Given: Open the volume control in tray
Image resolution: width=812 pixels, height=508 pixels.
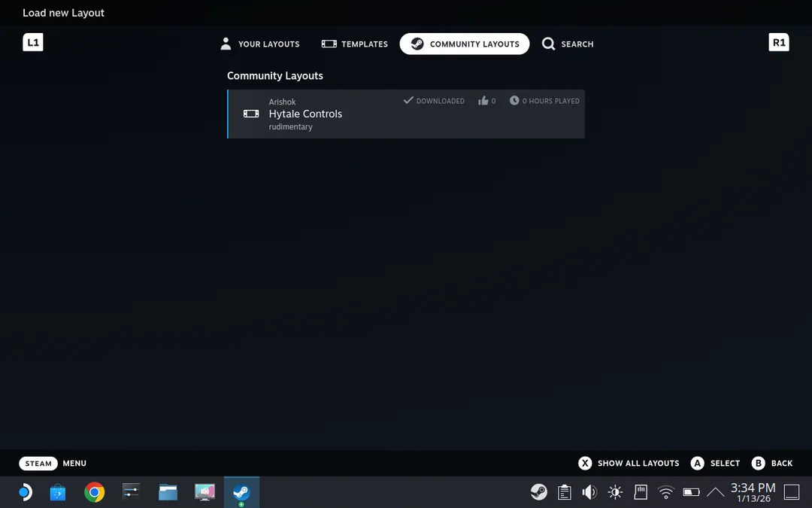Looking at the screenshot, I should (x=589, y=492).
